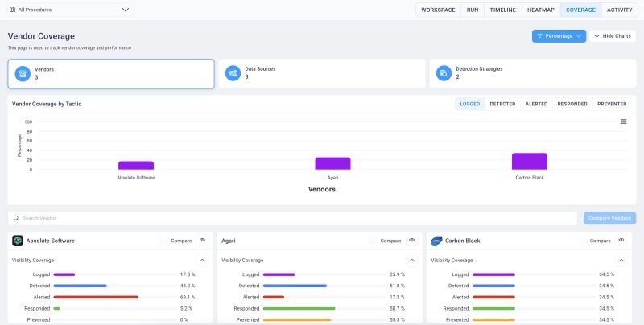Select the ALERTED chart filter
644x325 pixels.
click(536, 104)
